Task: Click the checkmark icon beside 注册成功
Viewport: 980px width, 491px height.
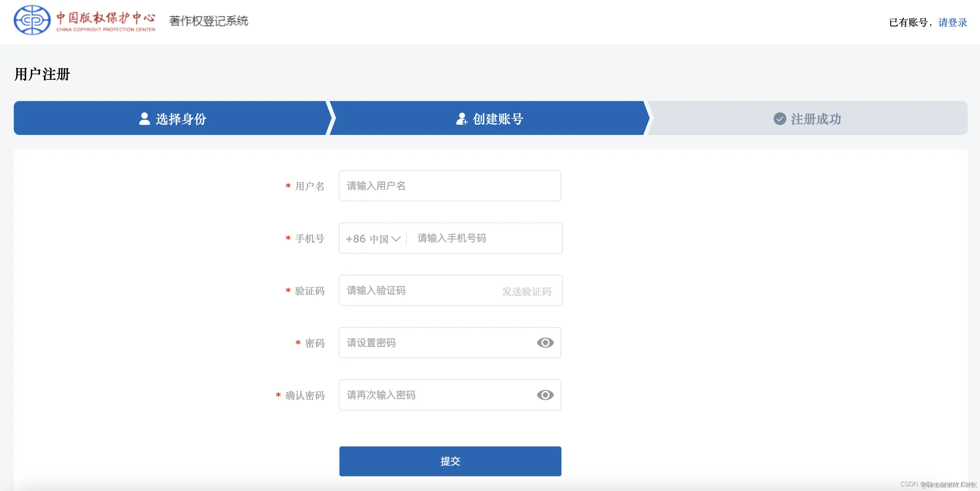Action: click(779, 119)
